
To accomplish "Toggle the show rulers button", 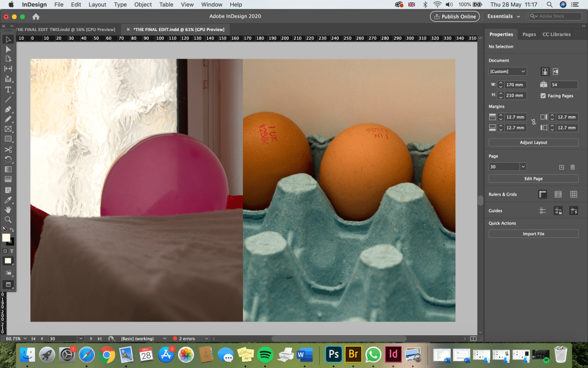I will [x=542, y=194].
